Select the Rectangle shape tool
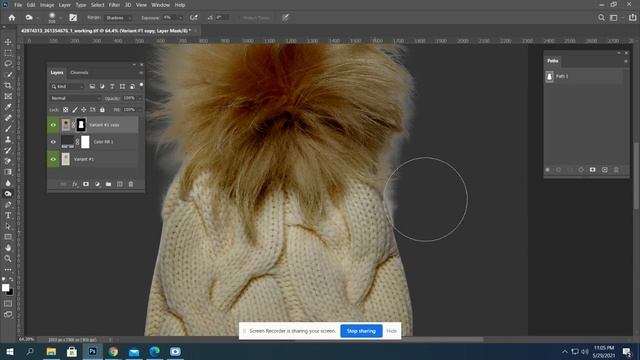This screenshot has height=360, width=640. pyautogui.click(x=8, y=237)
